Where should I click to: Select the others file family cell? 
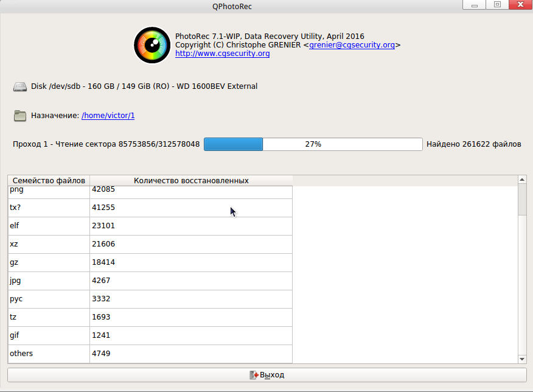click(x=49, y=354)
